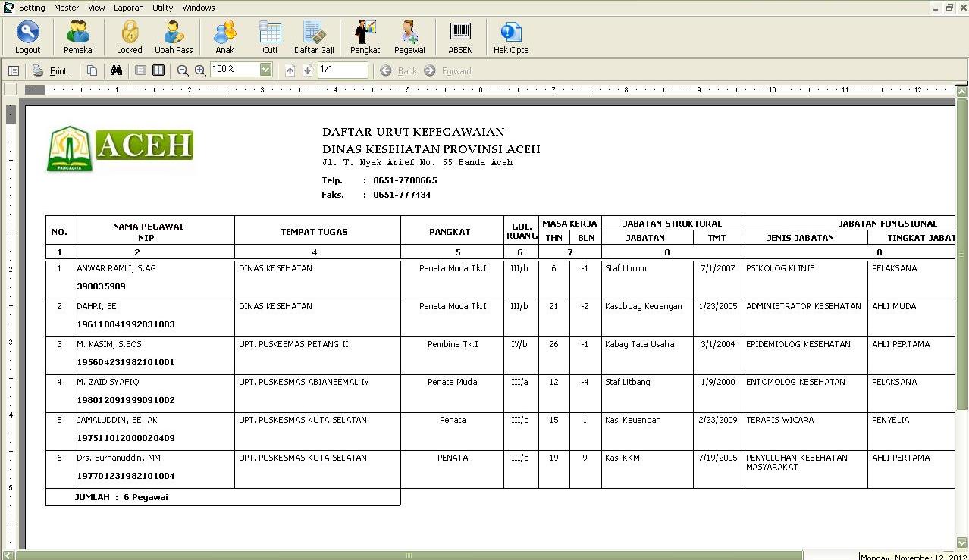Switch to multiple pages view icon
969x560 pixels.
(158, 70)
